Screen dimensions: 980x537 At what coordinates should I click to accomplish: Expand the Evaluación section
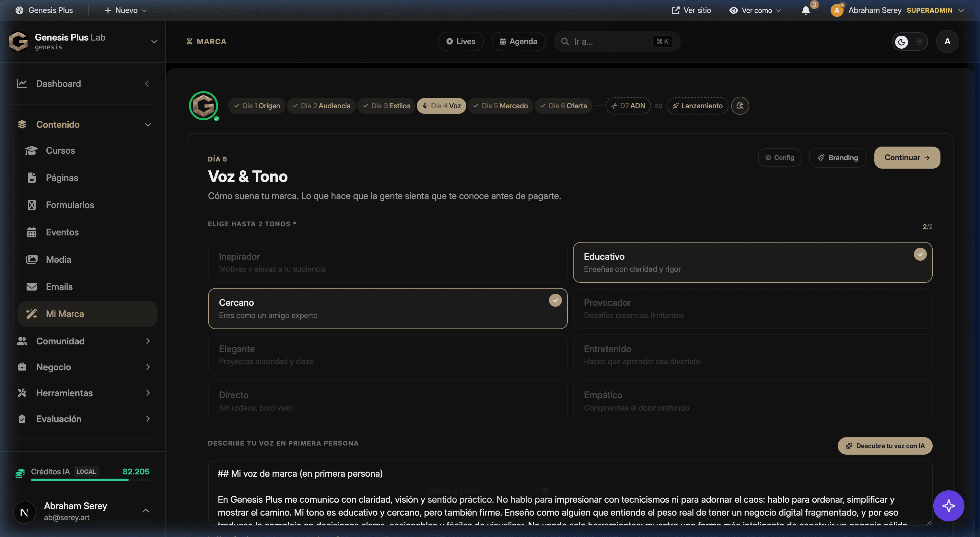click(148, 419)
